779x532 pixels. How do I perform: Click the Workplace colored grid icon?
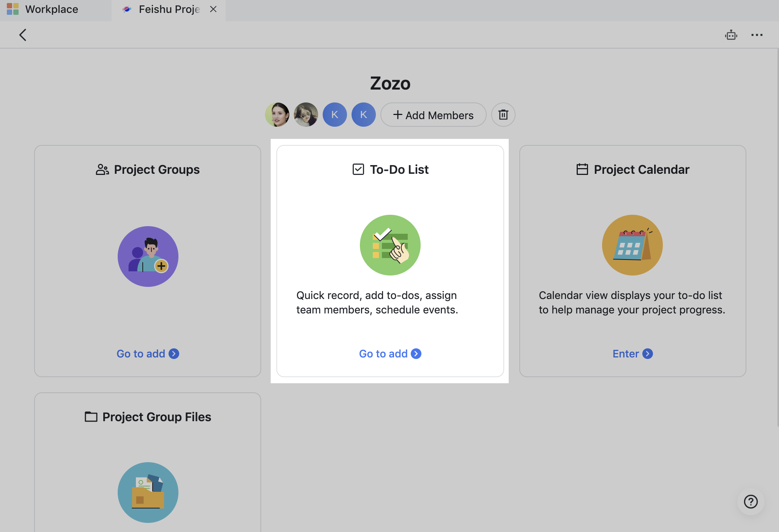click(13, 9)
